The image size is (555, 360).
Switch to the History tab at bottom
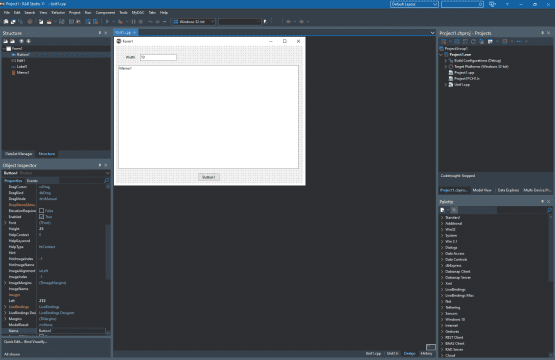point(426,353)
